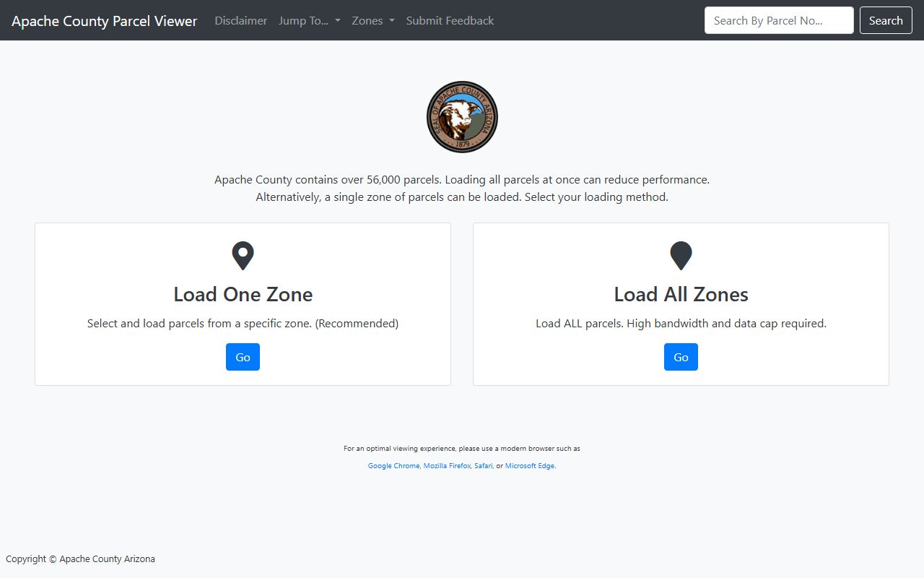The height and width of the screenshot is (578, 924).
Task: Open the Zones dropdown menu
Action: pyautogui.click(x=372, y=21)
